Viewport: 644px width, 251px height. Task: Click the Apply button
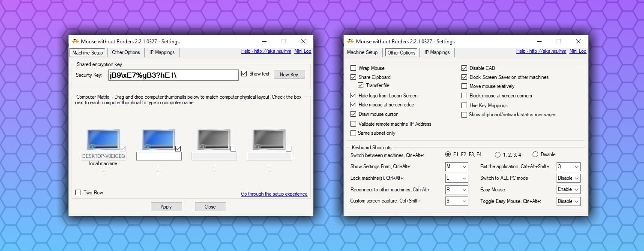coord(166,207)
